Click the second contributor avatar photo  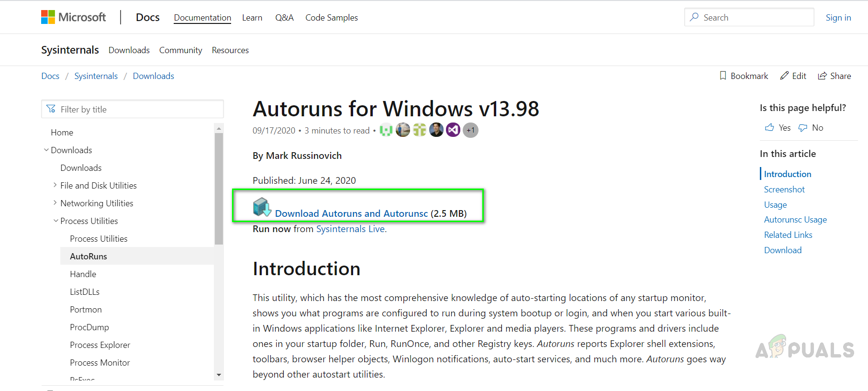point(403,130)
